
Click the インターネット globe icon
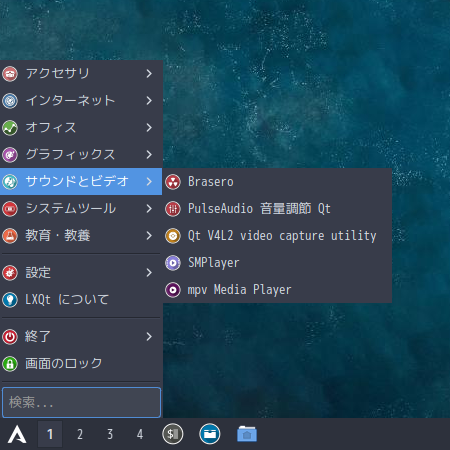pos(10,101)
